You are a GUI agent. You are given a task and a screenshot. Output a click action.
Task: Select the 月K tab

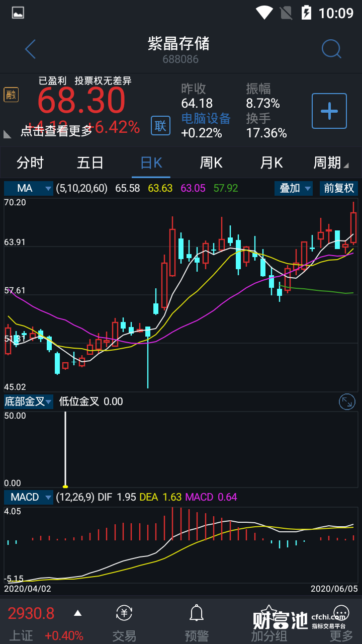point(271,163)
